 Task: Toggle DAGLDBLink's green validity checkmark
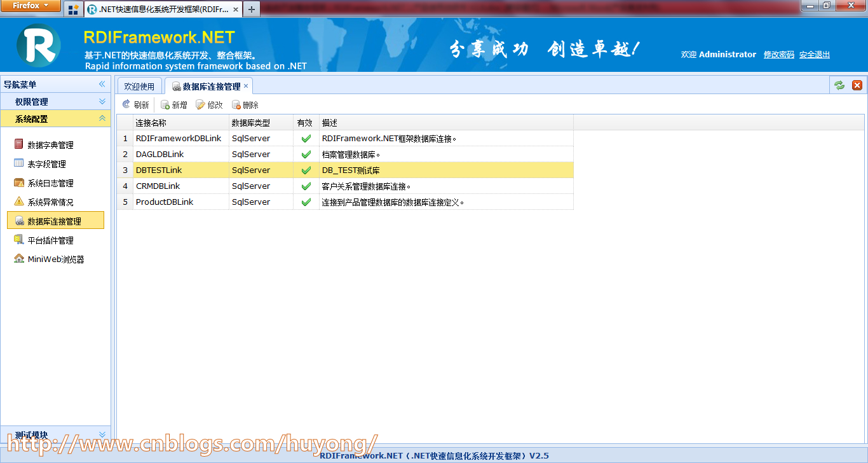305,154
